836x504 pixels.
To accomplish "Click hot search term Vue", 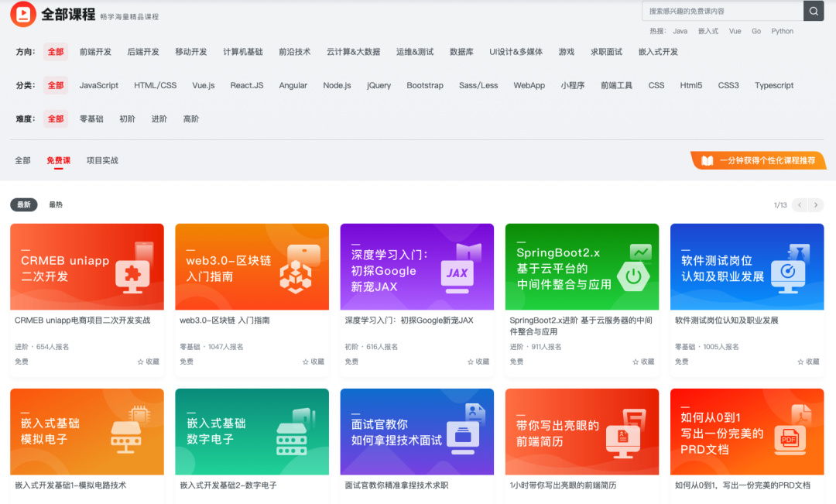I will coord(735,31).
